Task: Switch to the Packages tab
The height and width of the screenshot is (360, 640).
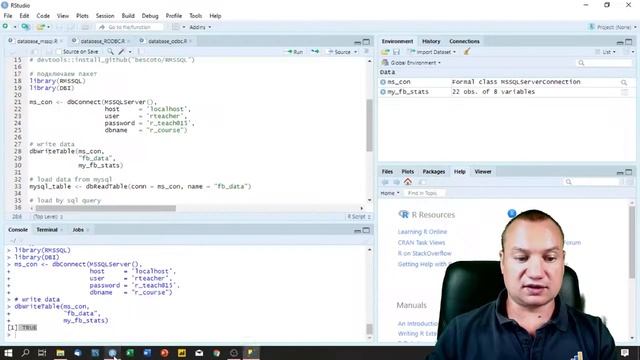Action: [x=433, y=172]
